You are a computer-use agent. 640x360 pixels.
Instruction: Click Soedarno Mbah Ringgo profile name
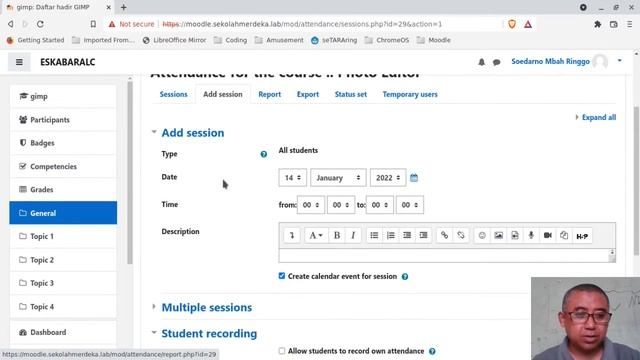550,62
